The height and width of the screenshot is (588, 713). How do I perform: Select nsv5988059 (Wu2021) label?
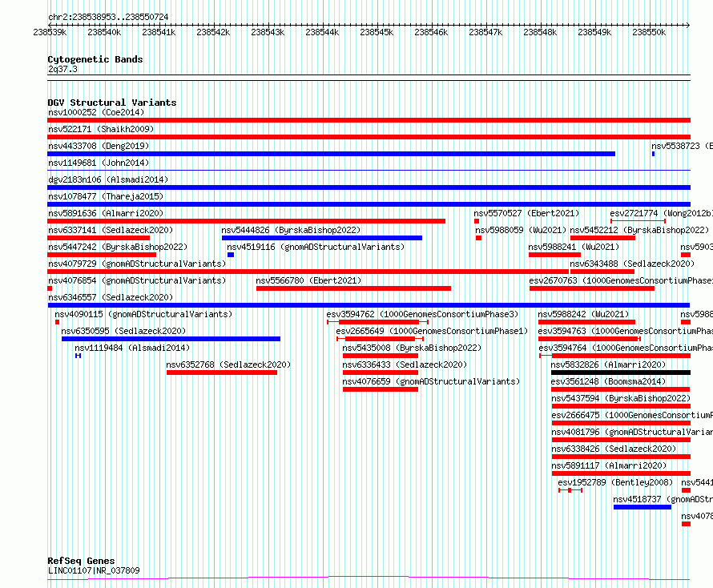(521, 230)
